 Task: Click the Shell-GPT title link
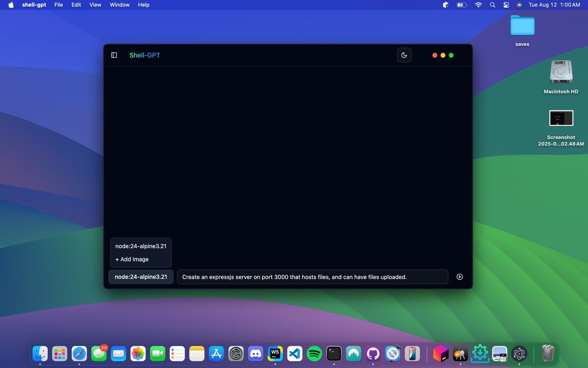pos(145,55)
